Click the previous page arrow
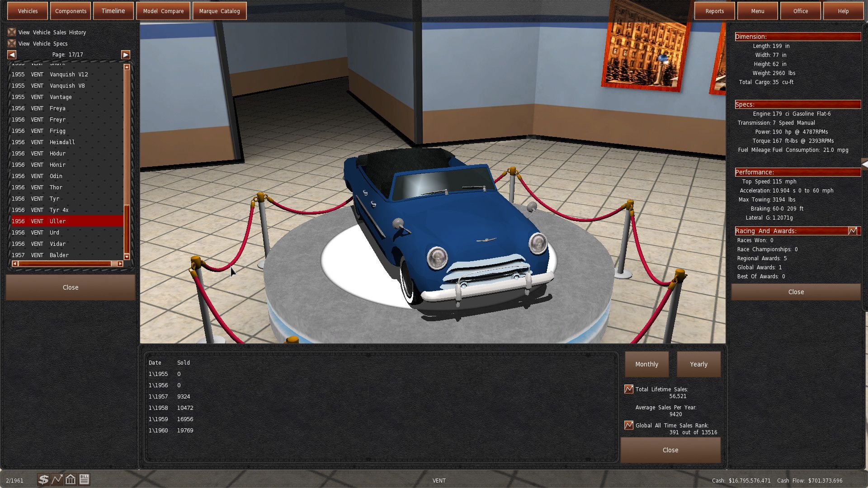 point(11,54)
